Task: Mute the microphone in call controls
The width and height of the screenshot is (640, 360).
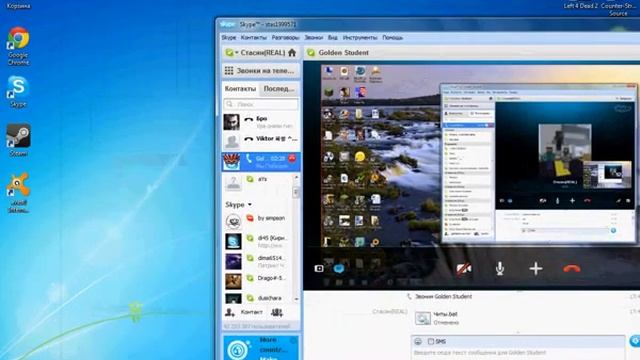Action: 500,268
